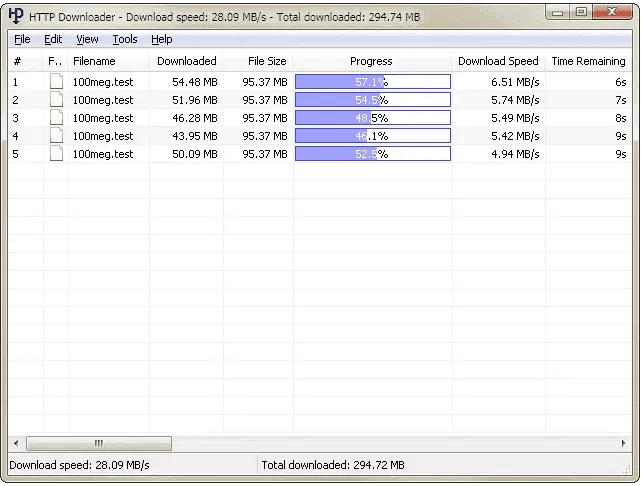The height and width of the screenshot is (486, 642).
Task: Click the horizontal scrollbar left arrow
Action: pos(16,443)
